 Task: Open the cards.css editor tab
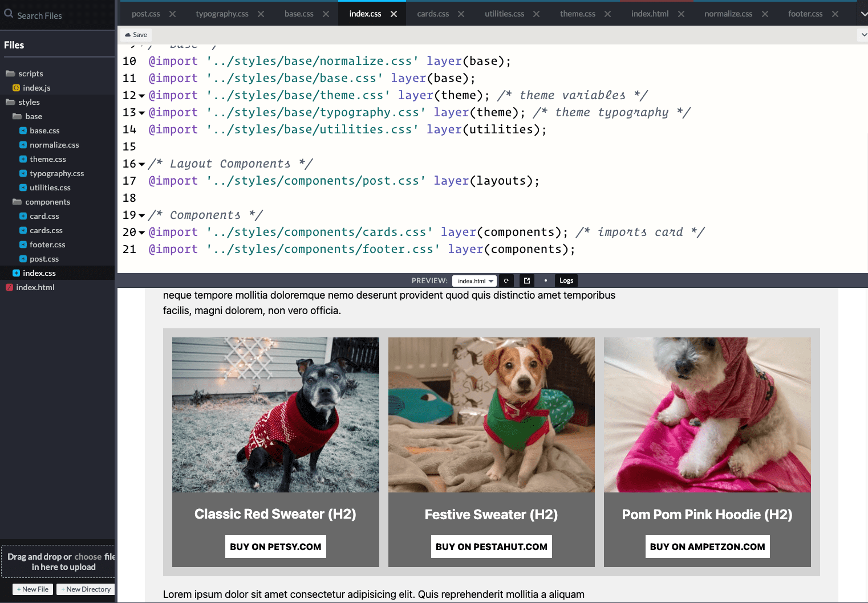433,13
